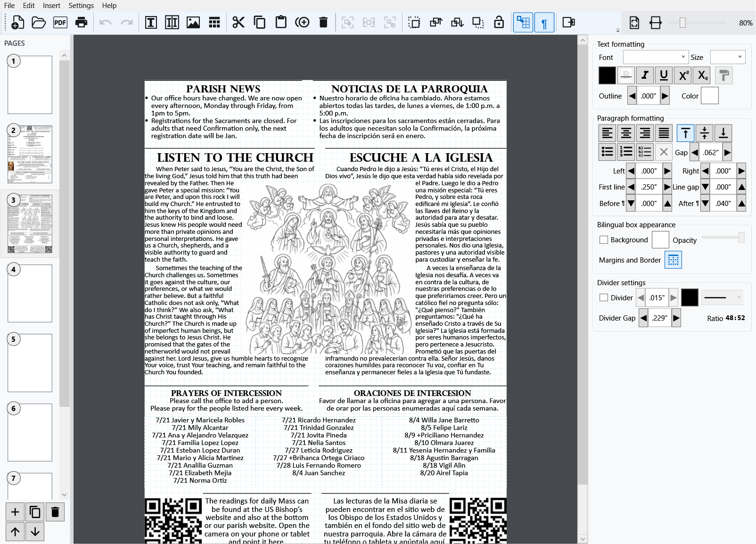Move the page down with arrow button

pos(35,532)
